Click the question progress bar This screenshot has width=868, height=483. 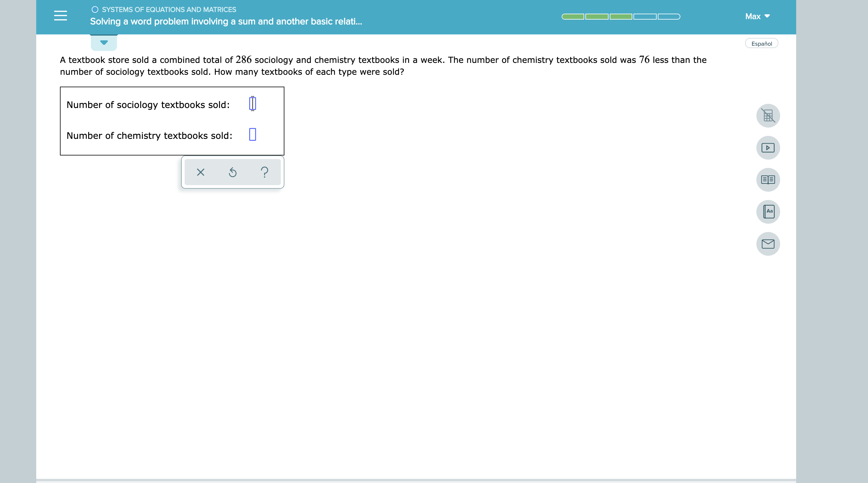621,17
